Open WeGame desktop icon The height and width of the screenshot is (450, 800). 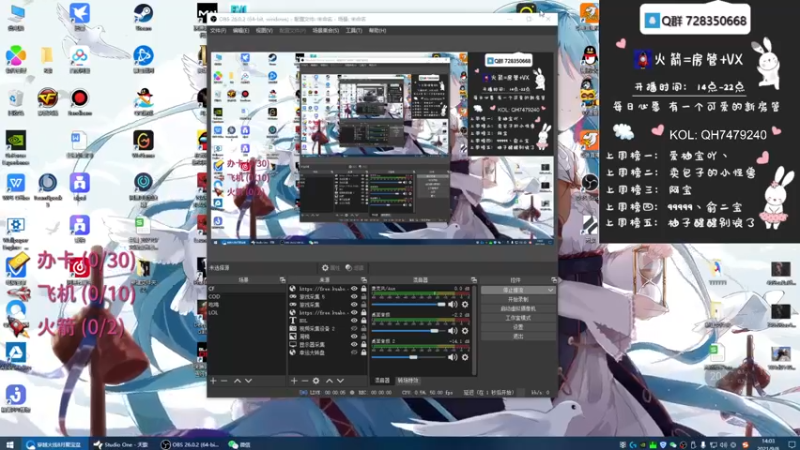143,144
